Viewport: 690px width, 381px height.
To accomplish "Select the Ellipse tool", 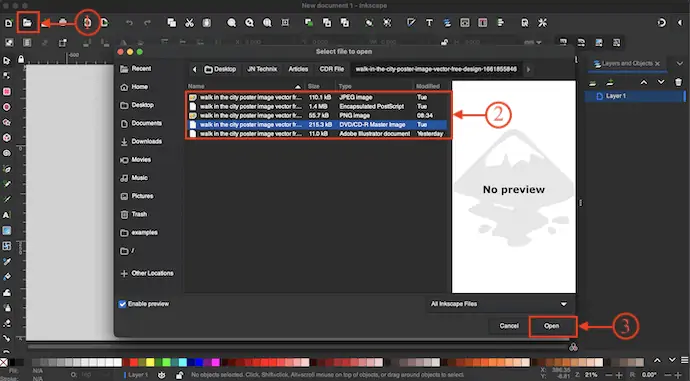I will [7, 107].
